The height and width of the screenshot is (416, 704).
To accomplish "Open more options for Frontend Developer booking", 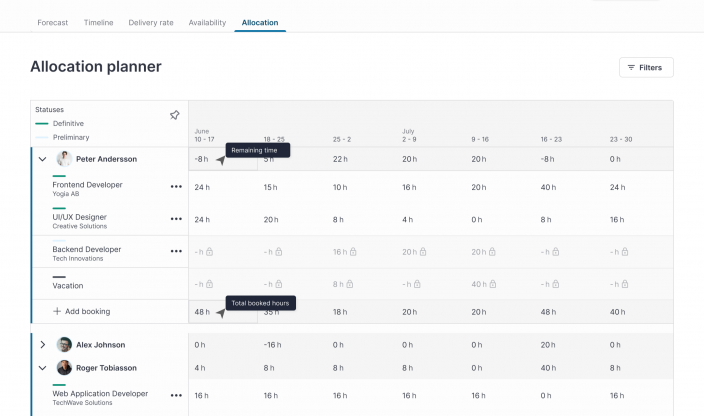I will click(176, 187).
